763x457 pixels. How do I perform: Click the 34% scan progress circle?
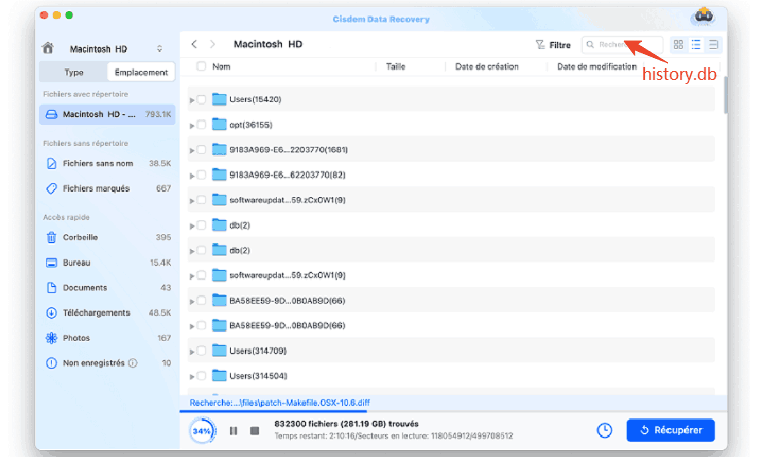[x=202, y=431]
